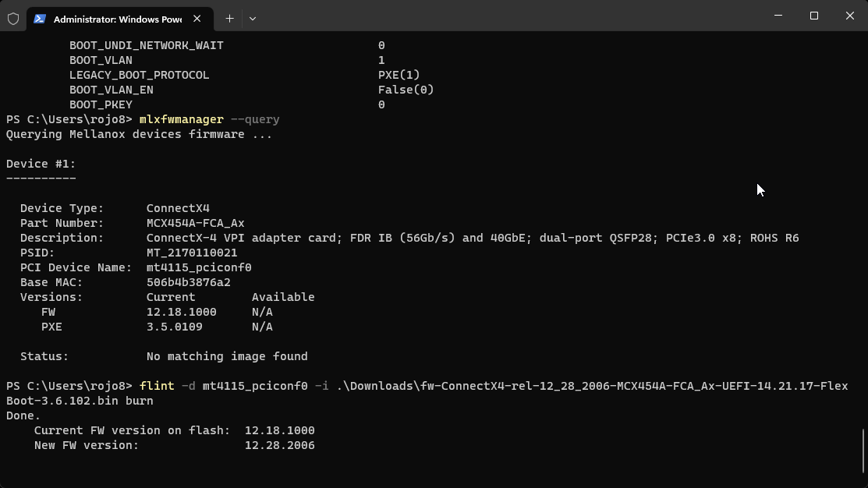
Task: Click 'Current FW version on flash:' label
Action: coord(133,430)
